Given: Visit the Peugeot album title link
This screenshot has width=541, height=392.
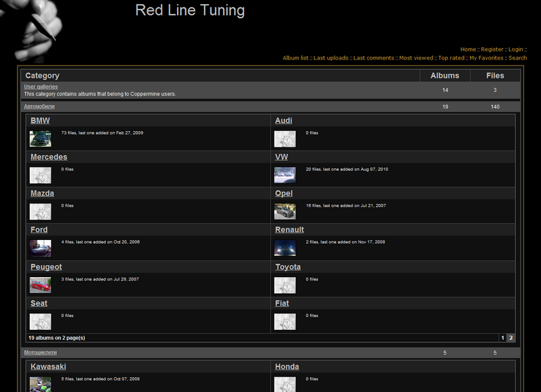Looking at the screenshot, I should [46, 267].
